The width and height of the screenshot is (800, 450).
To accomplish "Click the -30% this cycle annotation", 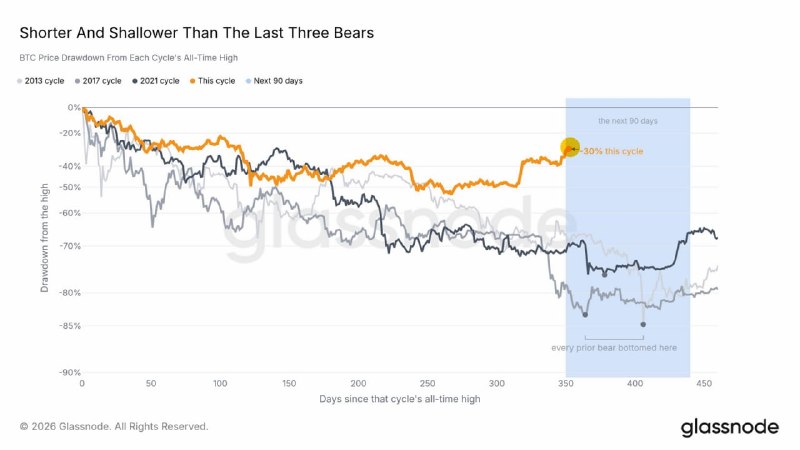I will pos(613,151).
